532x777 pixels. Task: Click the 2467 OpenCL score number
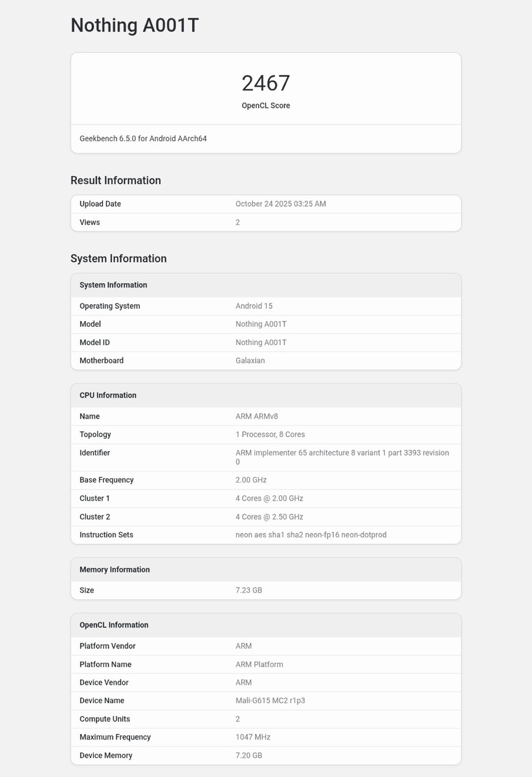[265, 84]
